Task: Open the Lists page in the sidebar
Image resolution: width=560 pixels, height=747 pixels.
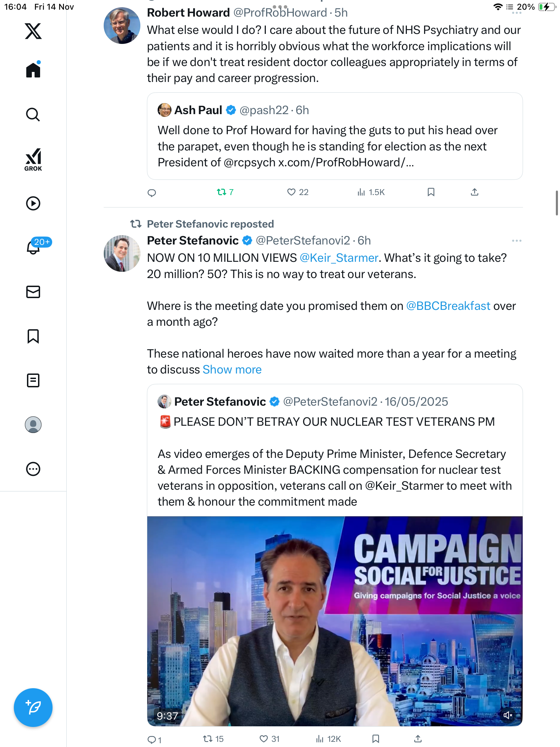Action: (33, 380)
